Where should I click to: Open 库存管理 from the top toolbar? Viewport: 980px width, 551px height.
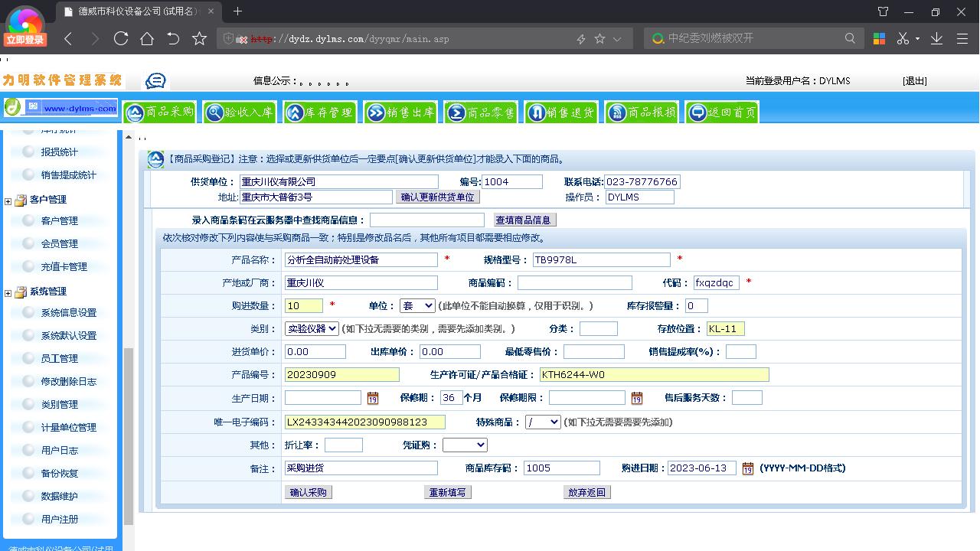(320, 112)
